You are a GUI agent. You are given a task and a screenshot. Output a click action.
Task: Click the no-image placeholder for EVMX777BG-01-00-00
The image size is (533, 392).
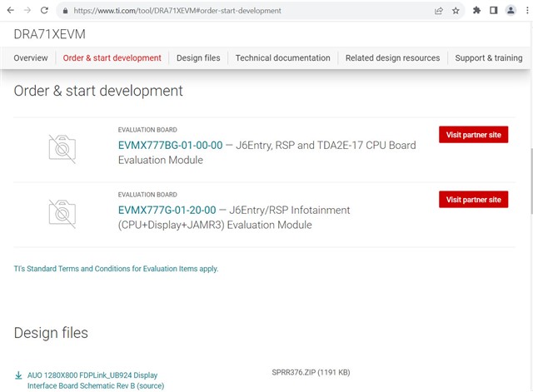(x=62, y=149)
